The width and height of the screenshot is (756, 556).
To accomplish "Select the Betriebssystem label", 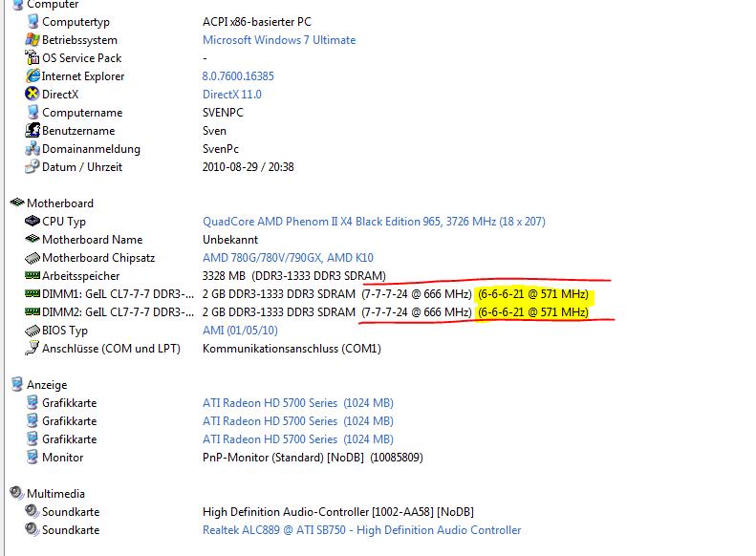I will click(79, 40).
